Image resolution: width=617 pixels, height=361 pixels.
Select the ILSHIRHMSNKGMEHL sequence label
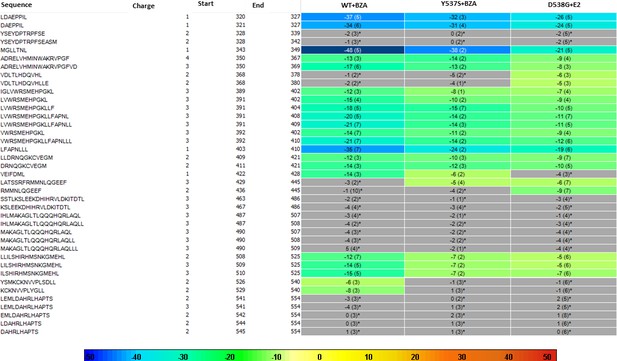(30, 274)
